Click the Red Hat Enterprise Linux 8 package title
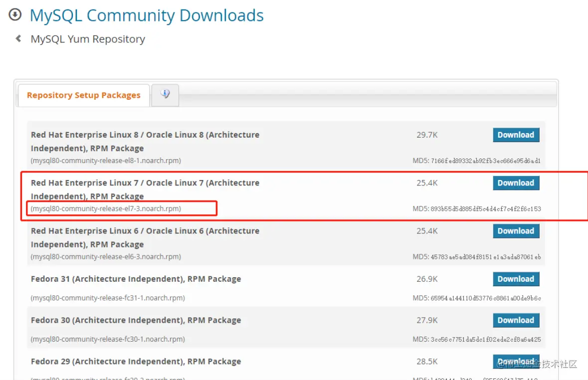Screen dimensions: 588x380 [x=145, y=142]
